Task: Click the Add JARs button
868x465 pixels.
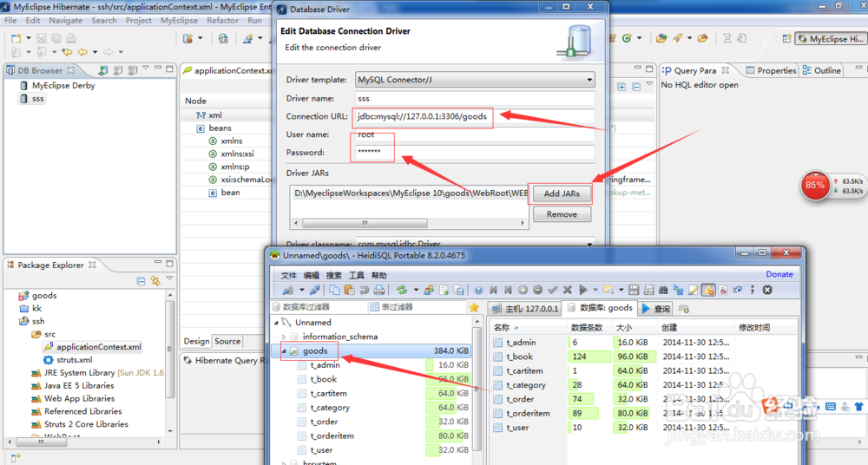Action: coord(562,193)
